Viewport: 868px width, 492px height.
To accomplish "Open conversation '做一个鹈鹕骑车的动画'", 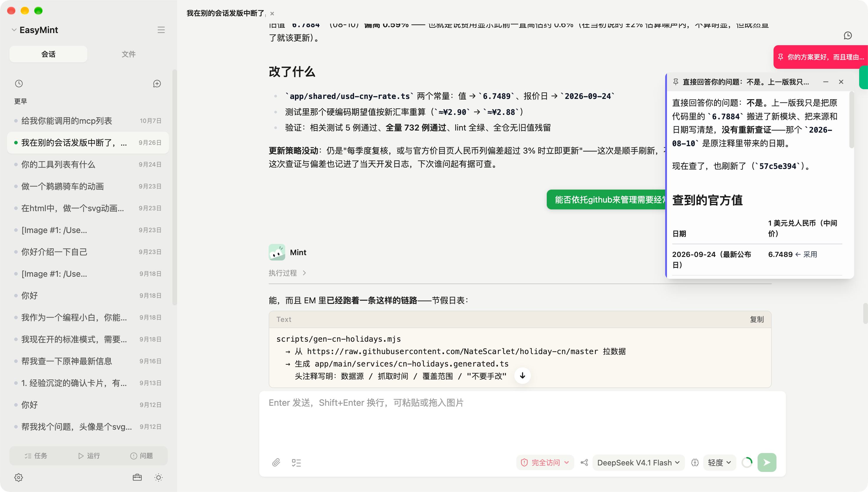I will [x=88, y=186].
